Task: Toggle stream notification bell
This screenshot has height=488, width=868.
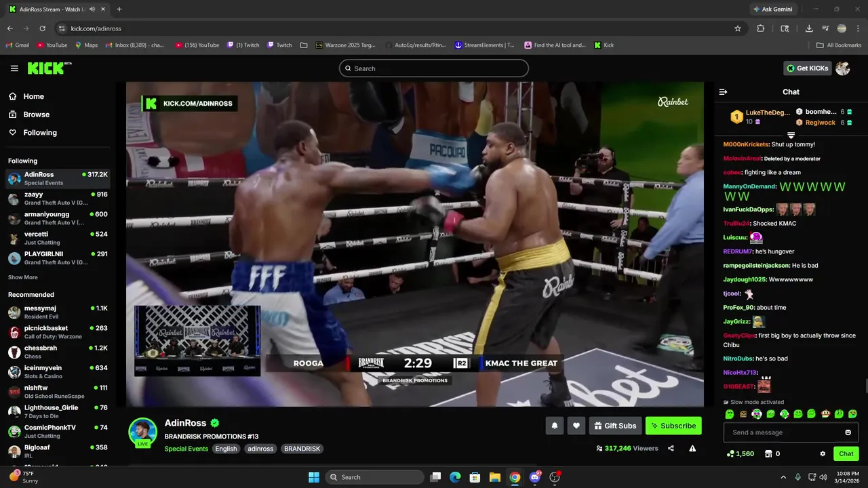Action: point(554,426)
